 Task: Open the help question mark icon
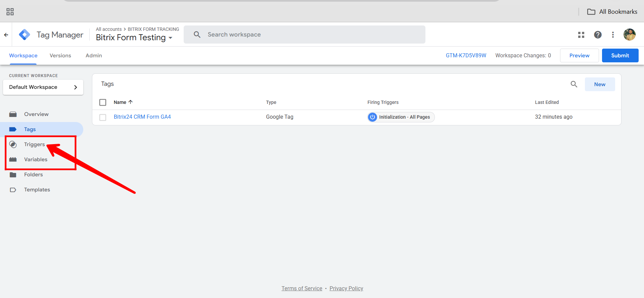[598, 35]
